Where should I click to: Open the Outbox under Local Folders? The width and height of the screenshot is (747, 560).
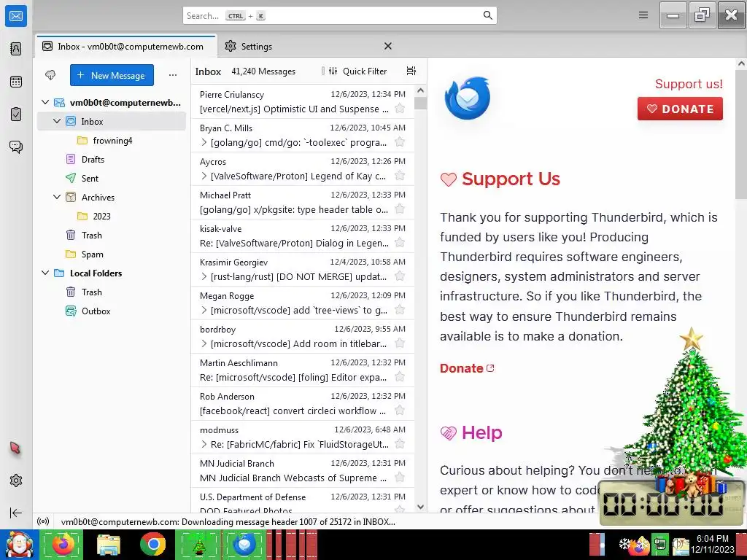click(112, 311)
